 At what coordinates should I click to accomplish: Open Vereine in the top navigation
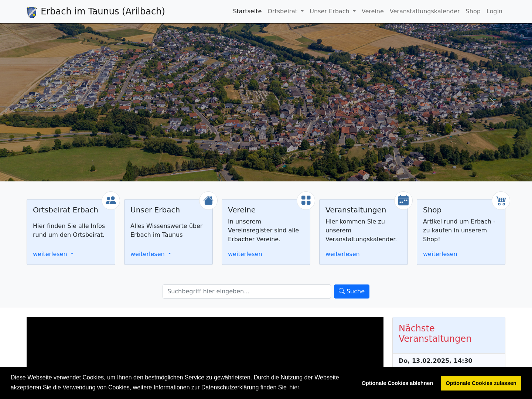tap(372, 11)
